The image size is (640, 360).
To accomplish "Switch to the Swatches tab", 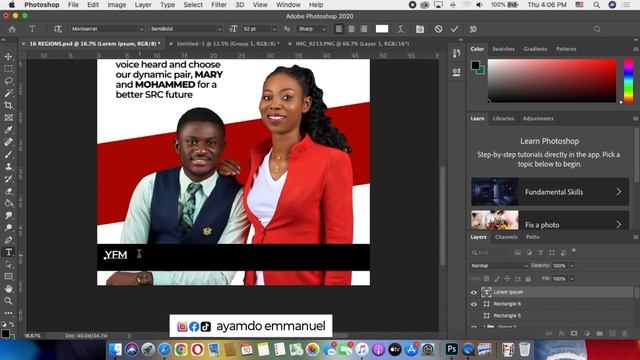I will click(x=503, y=49).
